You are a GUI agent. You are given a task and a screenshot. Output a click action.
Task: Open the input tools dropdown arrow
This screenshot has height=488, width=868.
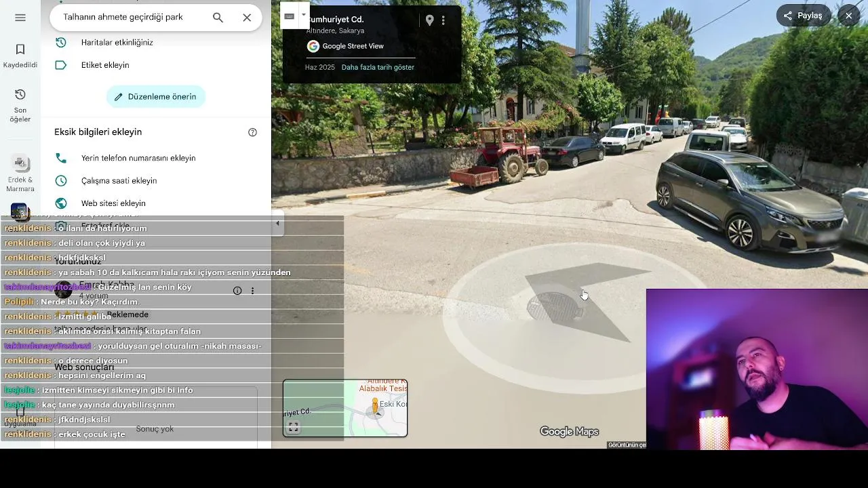point(303,15)
